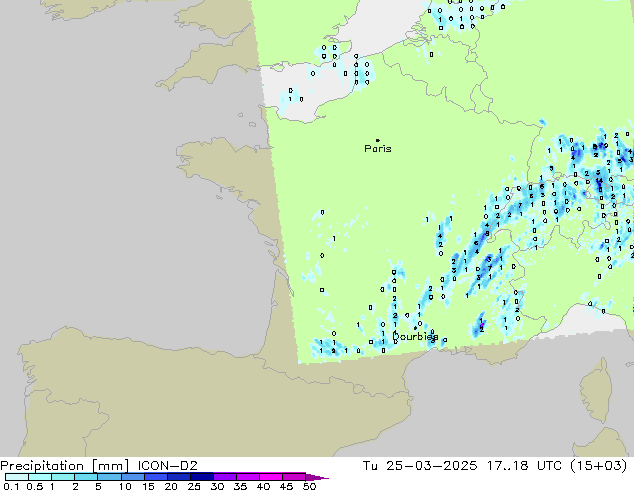
Task: Click the "Precipitation [mm]" title text
Action: 64,466
